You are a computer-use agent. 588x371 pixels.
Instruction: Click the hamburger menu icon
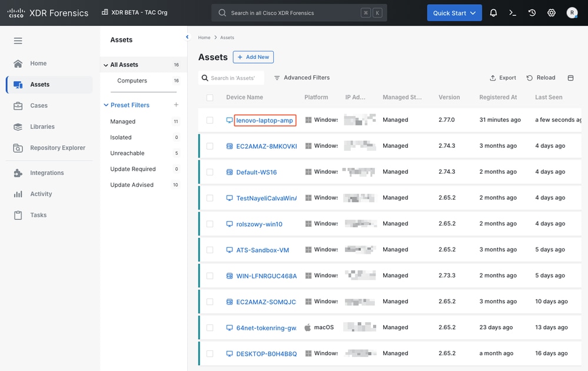(18, 41)
